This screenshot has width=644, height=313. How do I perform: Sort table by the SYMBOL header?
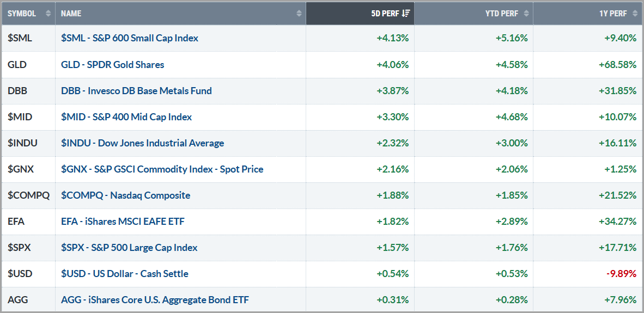coord(22,14)
